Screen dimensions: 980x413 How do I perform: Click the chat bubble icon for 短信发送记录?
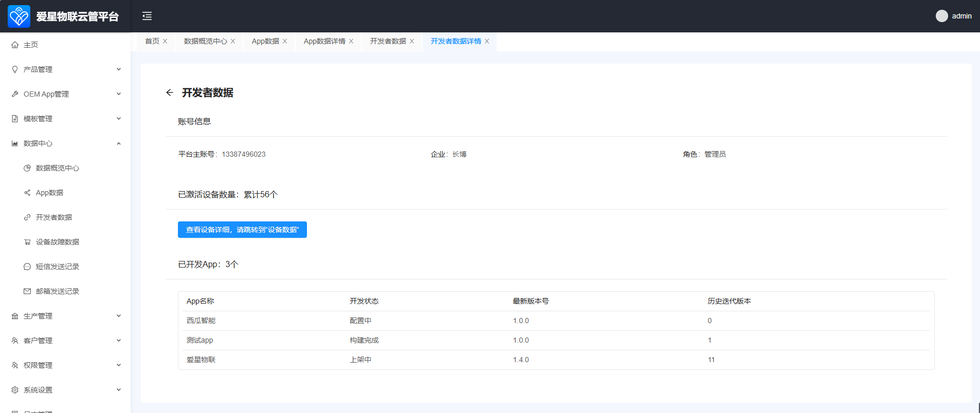(x=27, y=267)
